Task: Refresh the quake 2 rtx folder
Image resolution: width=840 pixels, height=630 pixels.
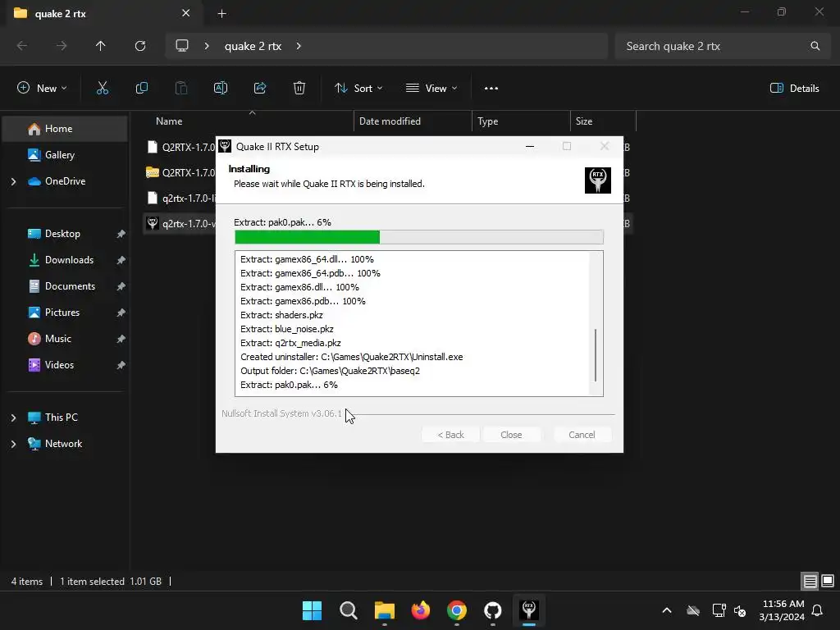Action: 140,46
